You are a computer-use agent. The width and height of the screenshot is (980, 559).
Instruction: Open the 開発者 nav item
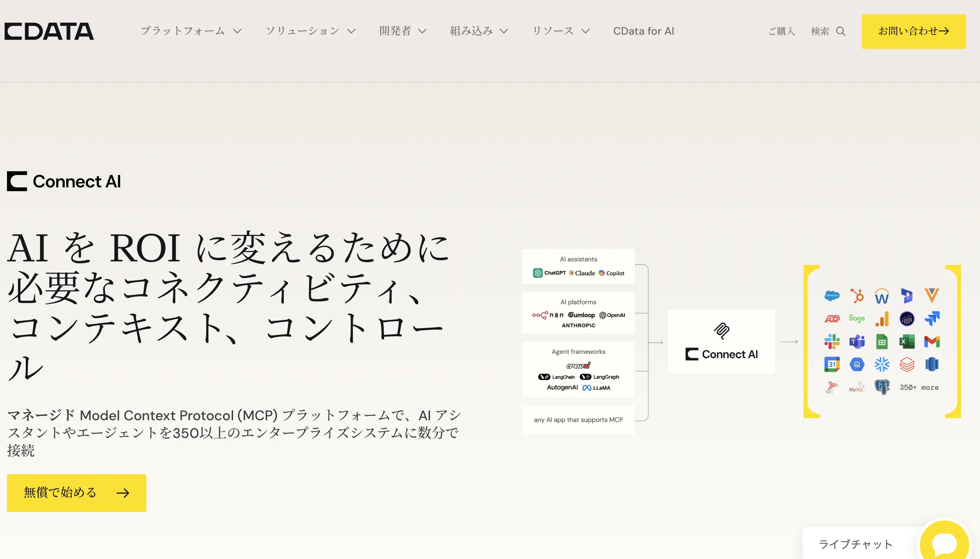pos(395,31)
